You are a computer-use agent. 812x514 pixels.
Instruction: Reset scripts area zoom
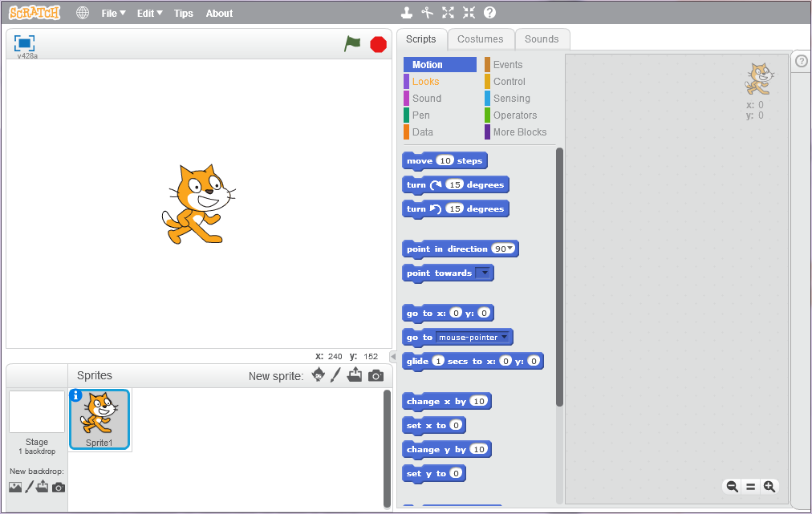750,487
